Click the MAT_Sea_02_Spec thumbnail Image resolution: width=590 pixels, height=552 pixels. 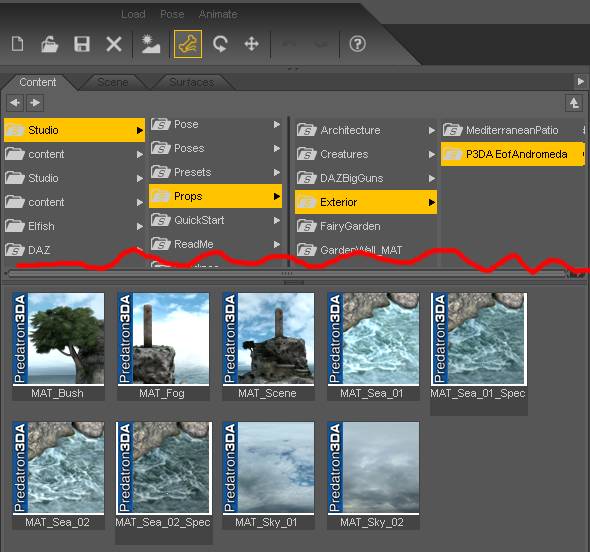[x=164, y=468]
